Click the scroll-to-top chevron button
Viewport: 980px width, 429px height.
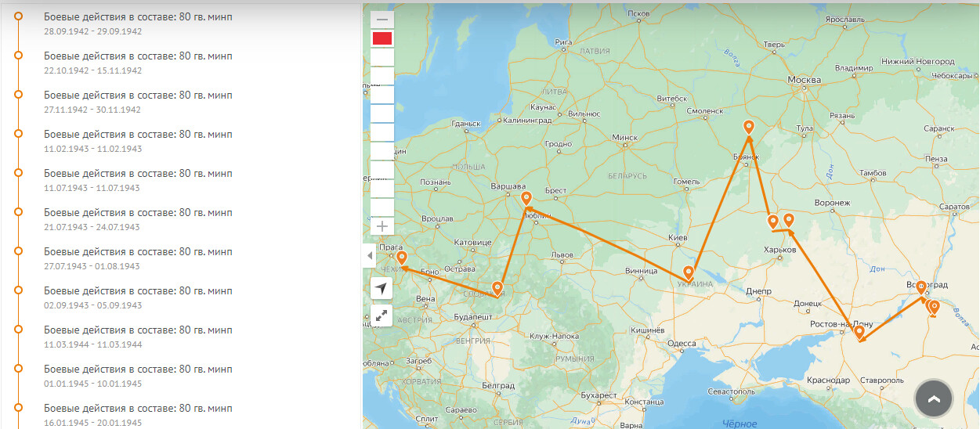(x=933, y=398)
